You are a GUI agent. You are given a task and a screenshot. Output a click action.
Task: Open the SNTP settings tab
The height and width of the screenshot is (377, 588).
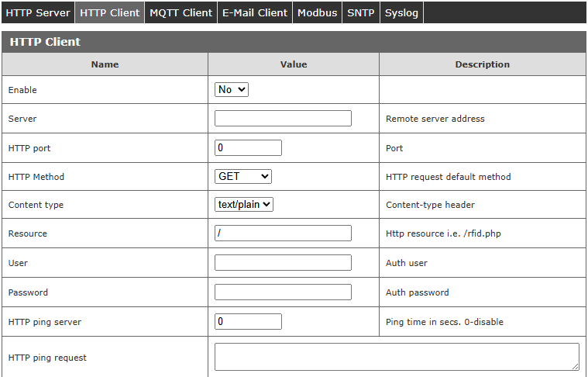tap(361, 12)
